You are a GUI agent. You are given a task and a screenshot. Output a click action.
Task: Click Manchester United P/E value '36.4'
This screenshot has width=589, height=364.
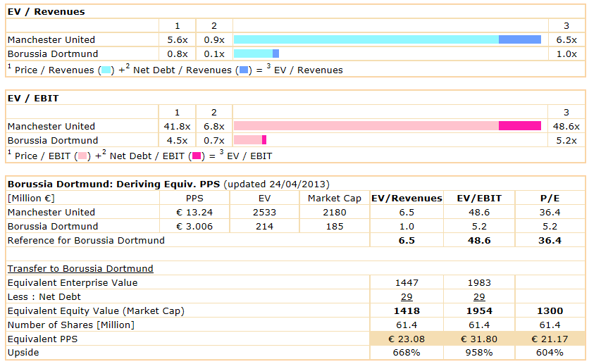(x=550, y=213)
